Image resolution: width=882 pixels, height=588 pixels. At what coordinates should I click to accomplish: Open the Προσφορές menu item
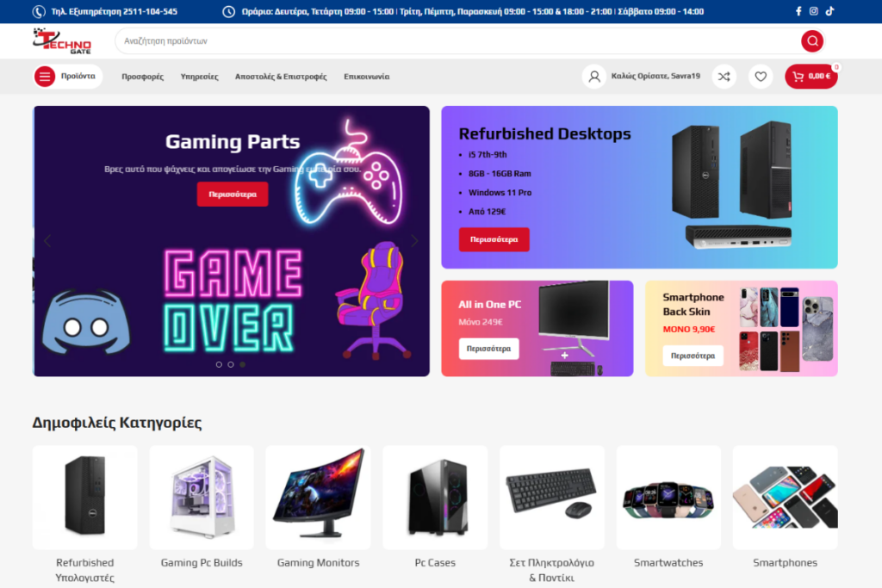click(x=142, y=77)
